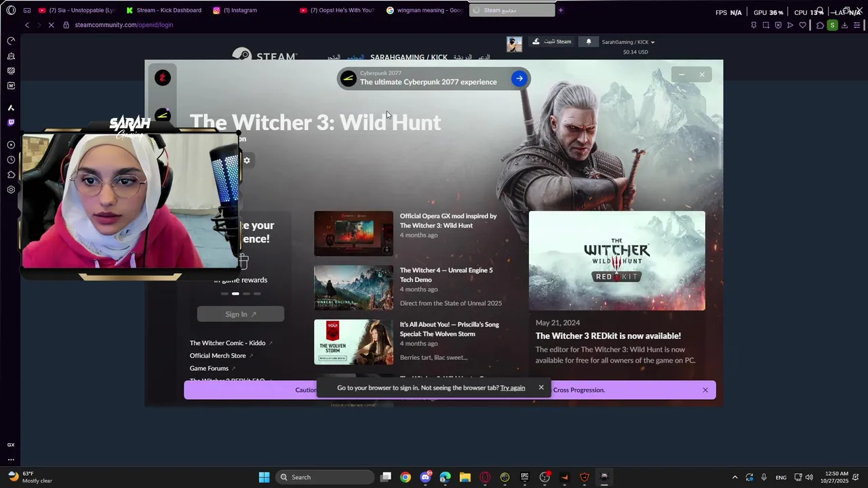Open Google Chrome from taskbar

(406, 477)
